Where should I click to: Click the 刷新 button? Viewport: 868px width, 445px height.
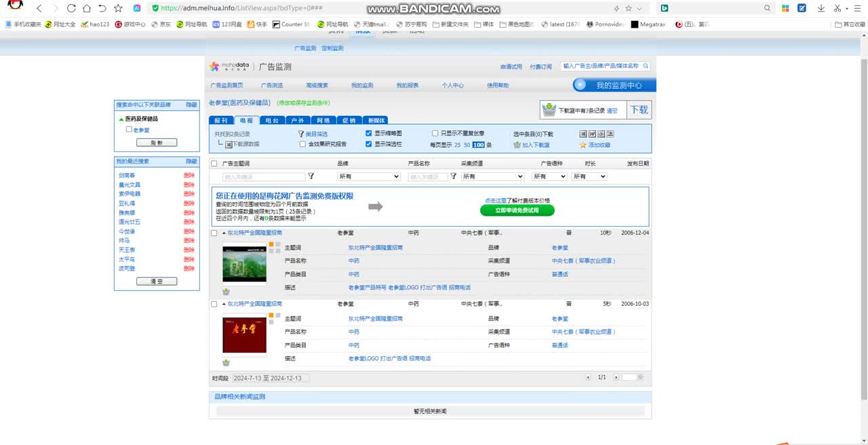point(157,142)
